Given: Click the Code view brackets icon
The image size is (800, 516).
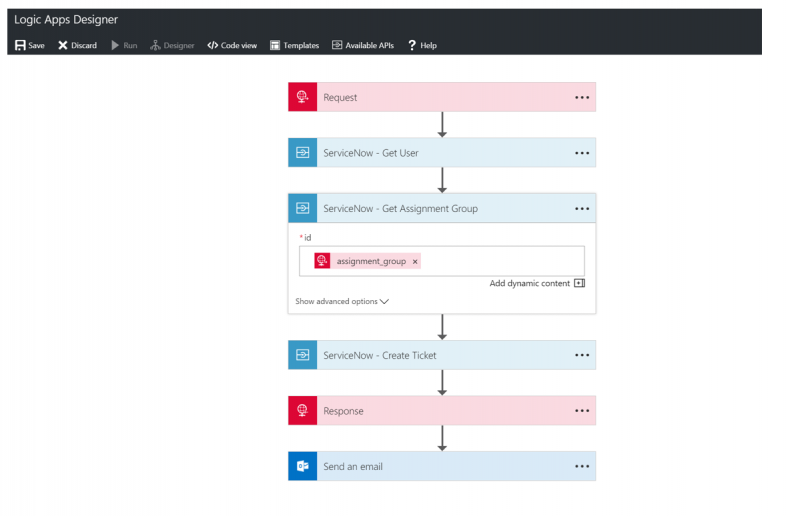Looking at the screenshot, I should [213, 45].
